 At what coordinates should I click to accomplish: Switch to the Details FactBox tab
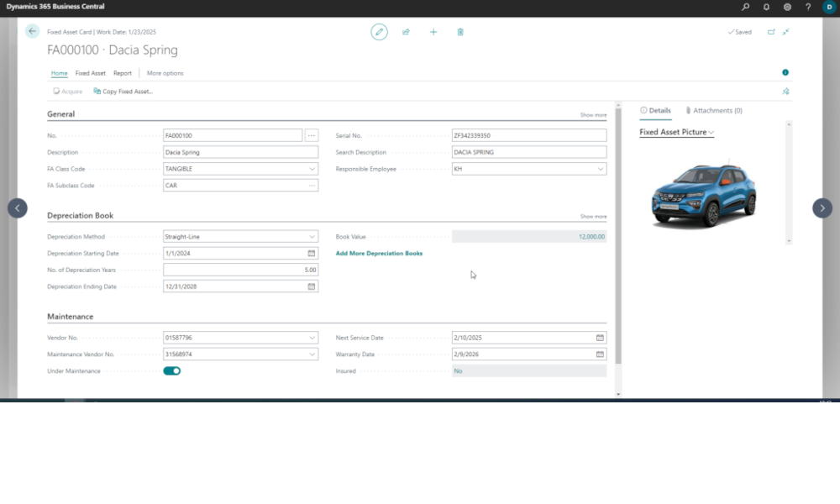click(655, 110)
